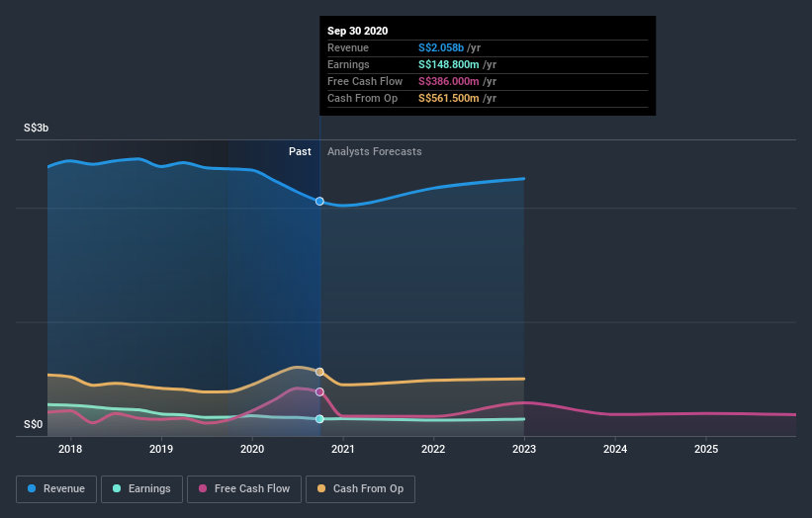Screen dimensions: 812x518
Task: Click the Earnings teal data point
Action: (x=319, y=418)
